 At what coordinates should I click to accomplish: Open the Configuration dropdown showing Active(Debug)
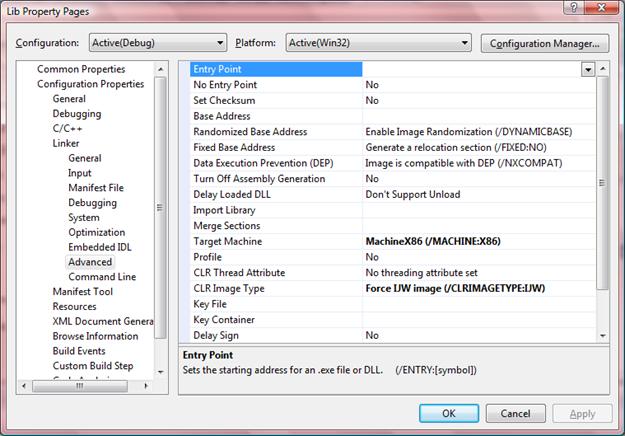click(x=158, y=43)
